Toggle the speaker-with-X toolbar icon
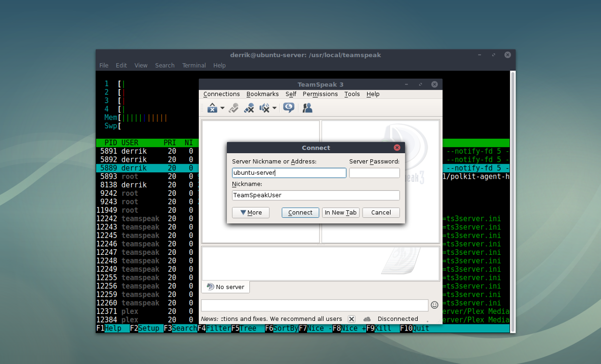Image resolution: width=601 pixels, height=364 pixels. coord(264,108)
